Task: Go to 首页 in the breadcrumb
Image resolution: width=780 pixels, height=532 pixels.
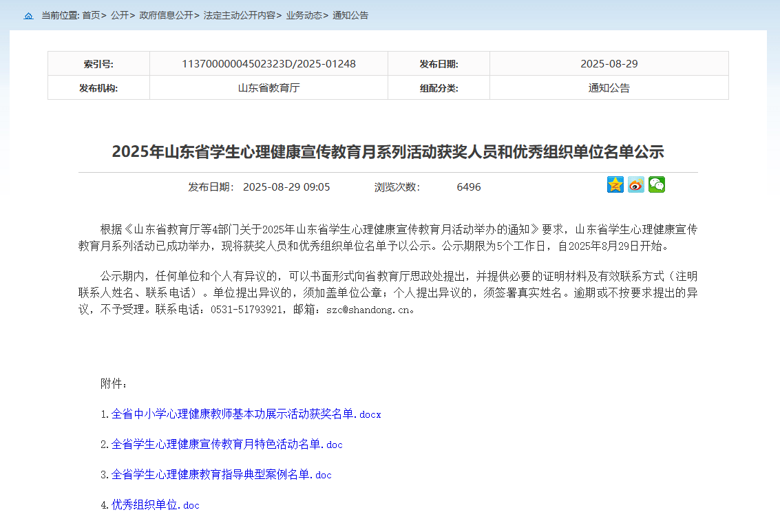Action: point(91,15)
